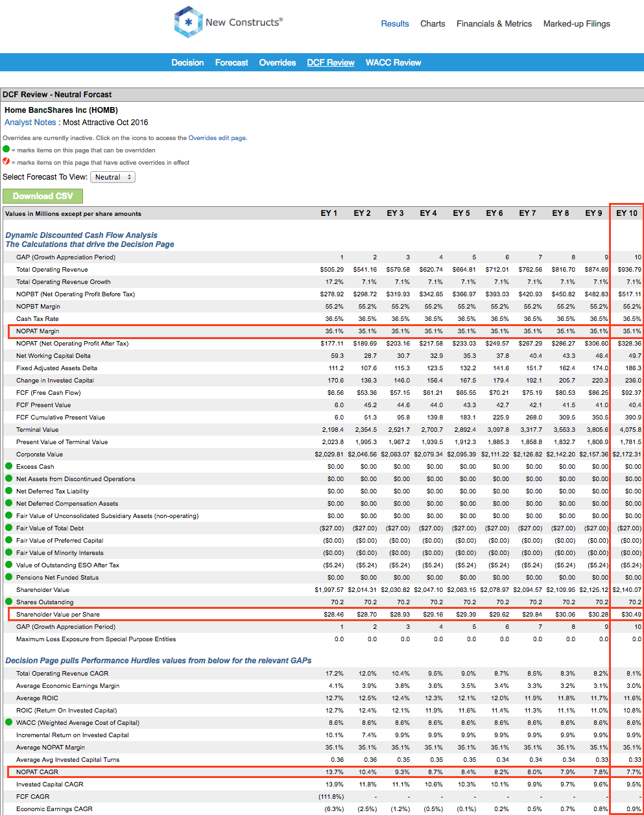Viewport: 644px width, 815px height.
Task: Click the green override icon for Excess Cash
Action: [x=9, y=466]
